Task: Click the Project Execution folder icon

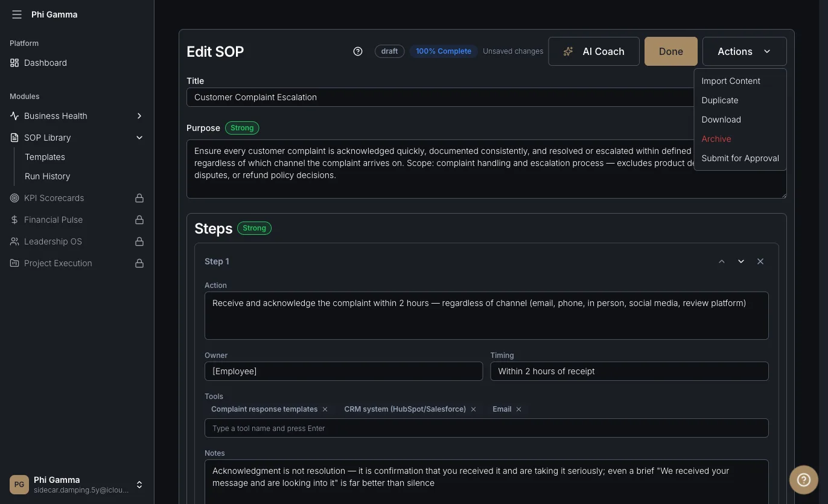Action: (14, 263)
